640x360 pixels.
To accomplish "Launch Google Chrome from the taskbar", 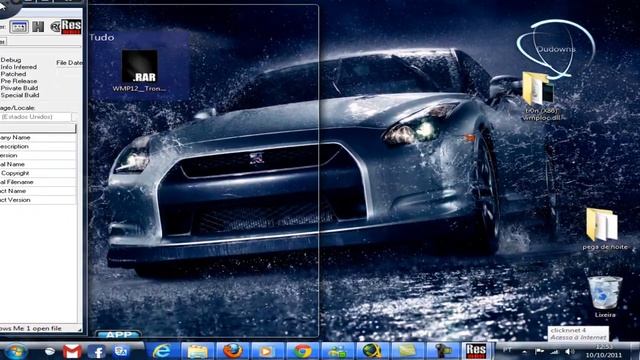I will click(302, 351).
